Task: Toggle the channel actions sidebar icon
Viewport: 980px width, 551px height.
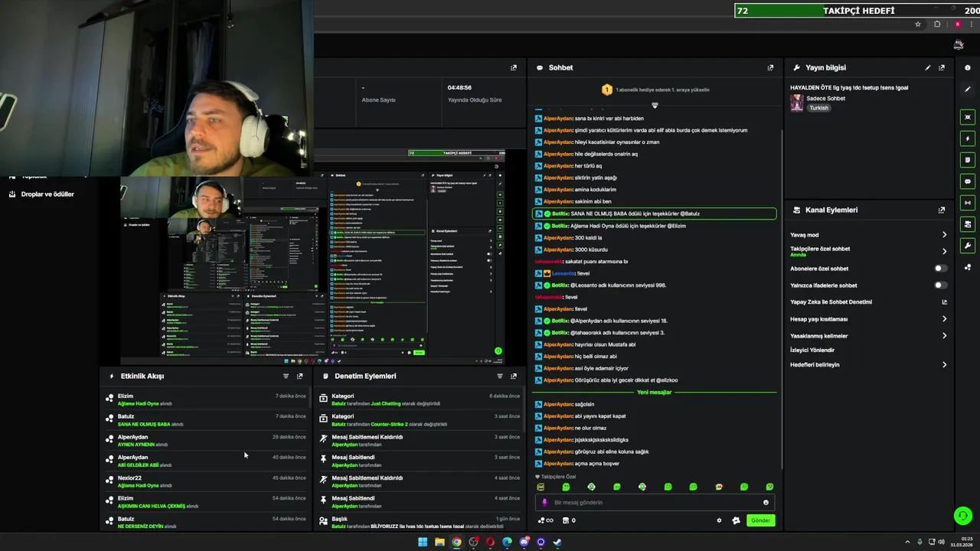Action: (x=968, y=224)
